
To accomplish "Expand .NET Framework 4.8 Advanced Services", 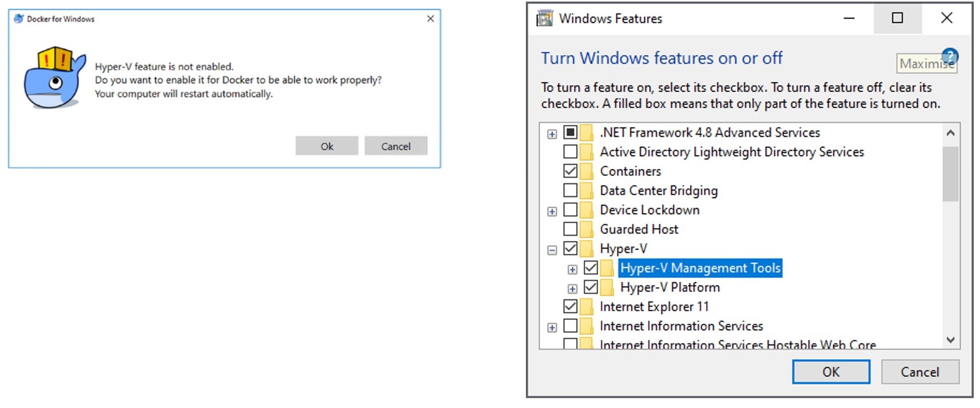I will (x=552, y=134).
